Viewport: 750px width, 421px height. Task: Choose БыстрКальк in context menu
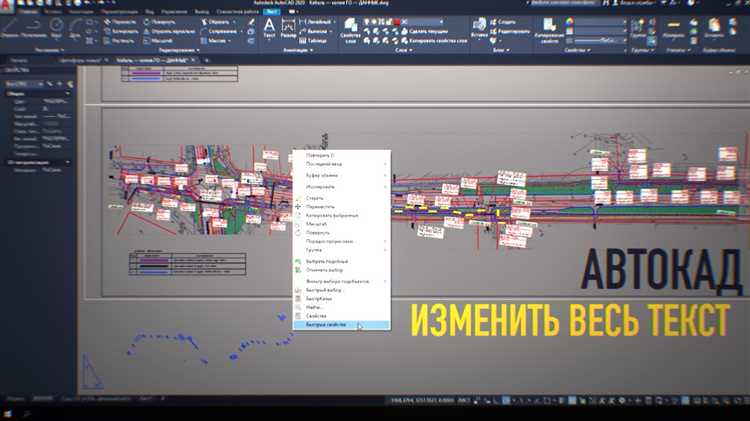(x=342, y=299)
